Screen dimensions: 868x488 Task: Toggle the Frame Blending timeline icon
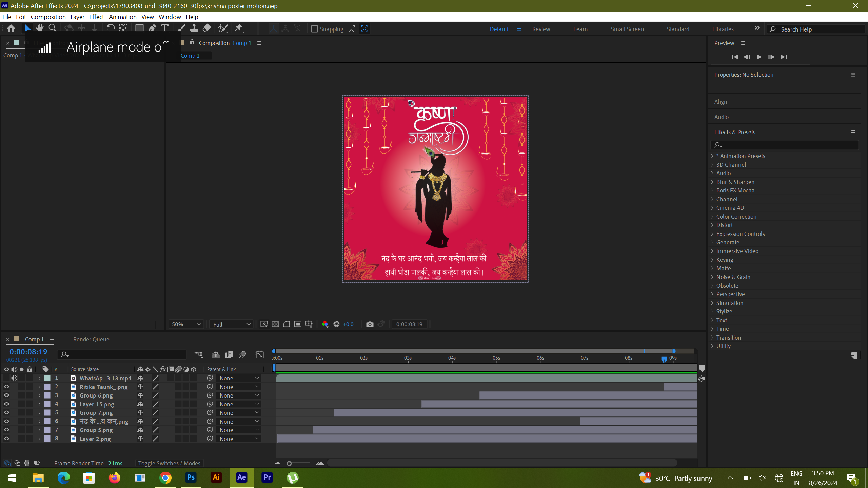click(229, 355)
